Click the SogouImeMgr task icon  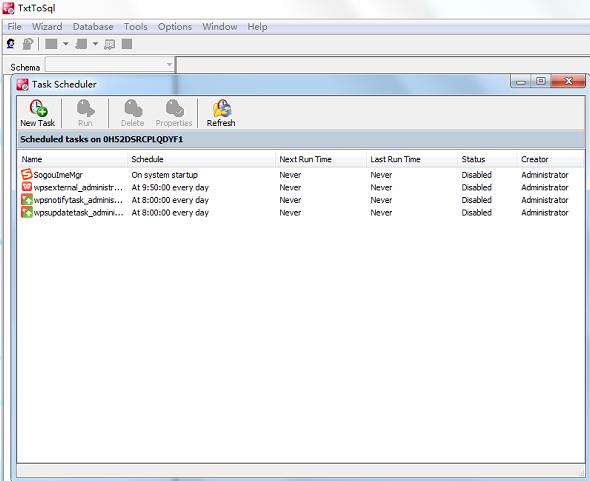pyautogui.click(x=27, y=174)
